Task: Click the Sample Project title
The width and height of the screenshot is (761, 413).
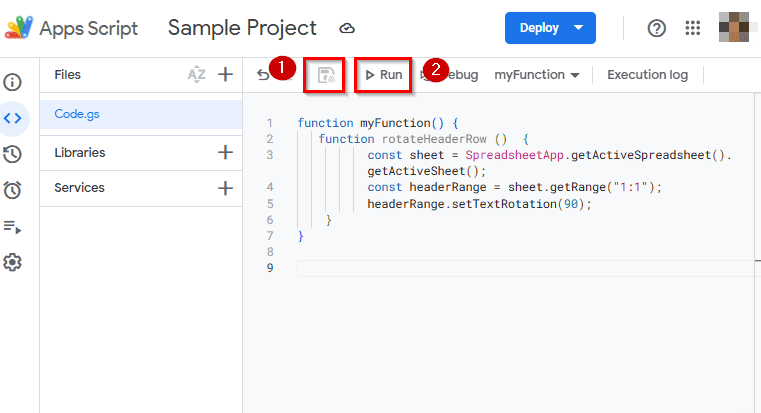Action: 242,28
